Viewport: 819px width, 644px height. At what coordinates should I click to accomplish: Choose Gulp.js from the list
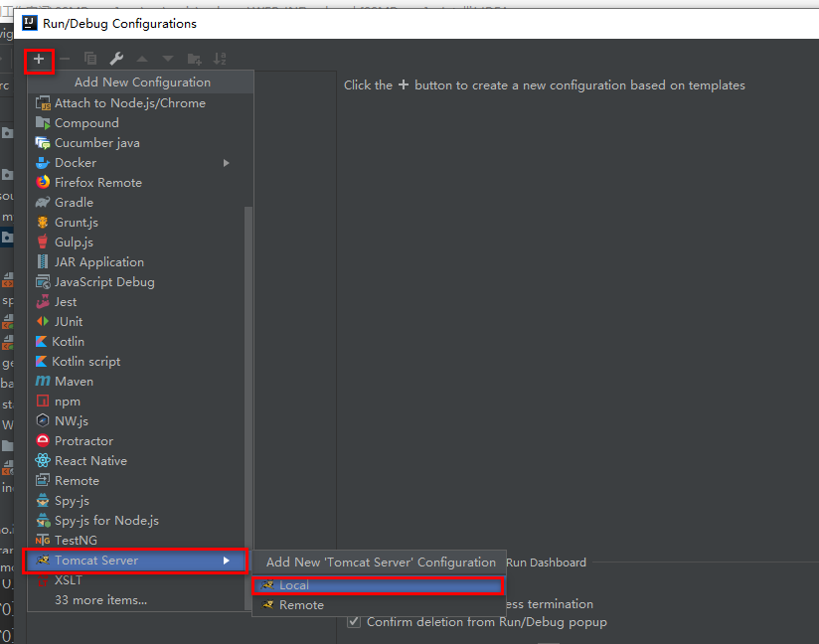tap(137, 242)
